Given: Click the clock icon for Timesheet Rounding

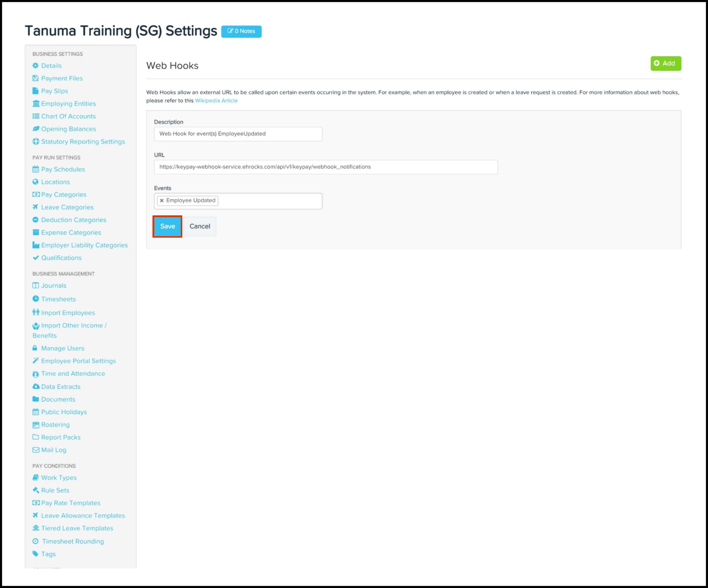Looking at the screenshot, I should click(x=36, y=541).
